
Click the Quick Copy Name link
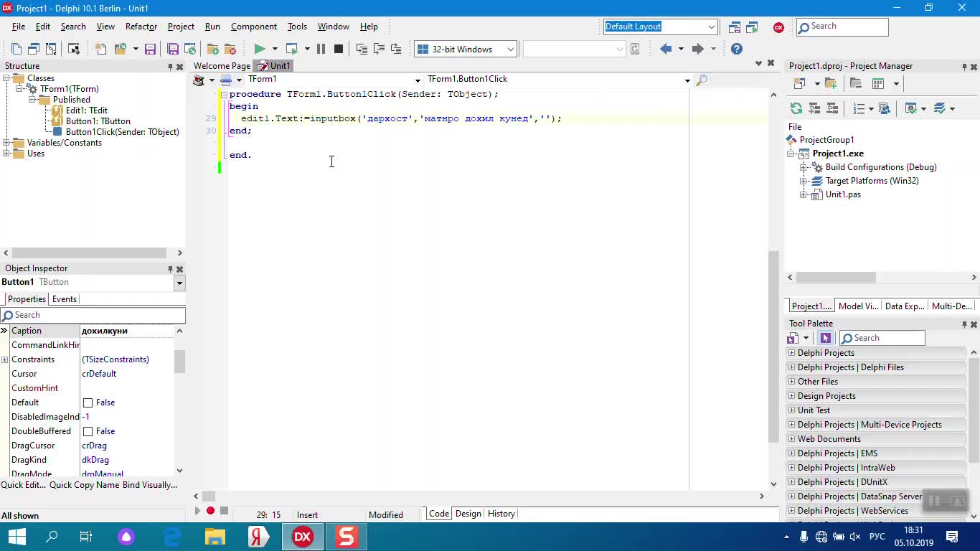pos(85,485)
